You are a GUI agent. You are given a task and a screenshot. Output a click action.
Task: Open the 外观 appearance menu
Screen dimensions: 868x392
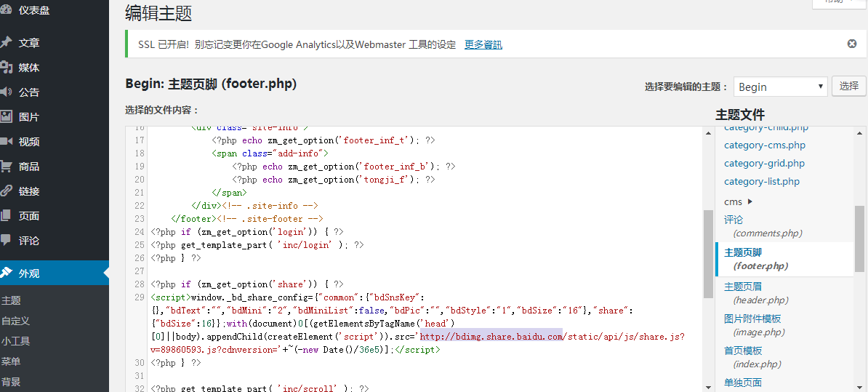click(x=29, y=273)
